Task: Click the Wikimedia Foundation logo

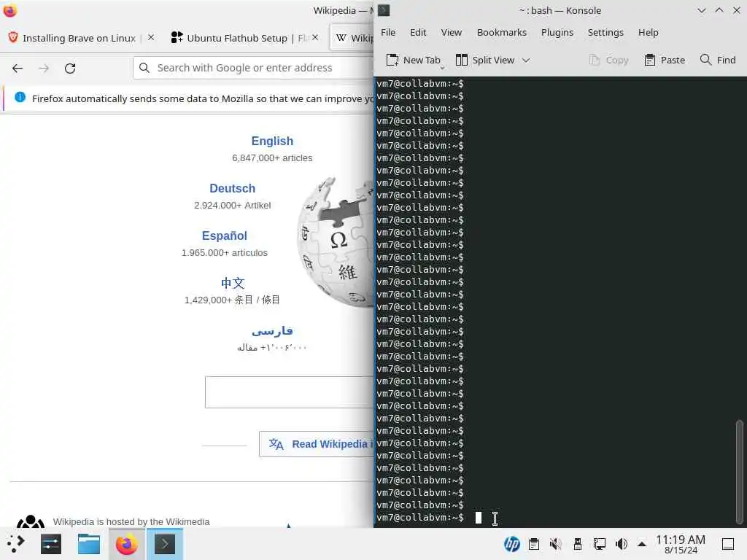Action: click(x=31, y=521)
